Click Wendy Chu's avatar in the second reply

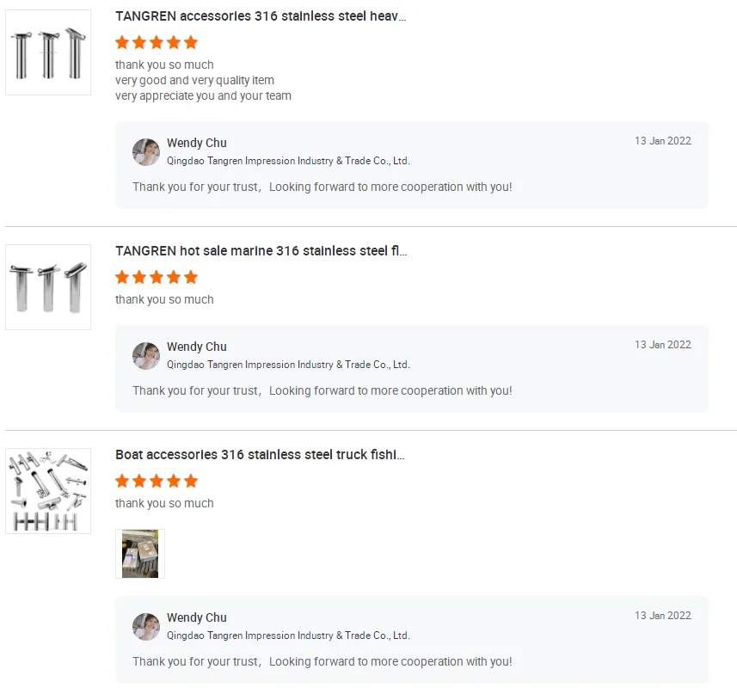click(x=146, y=356)
